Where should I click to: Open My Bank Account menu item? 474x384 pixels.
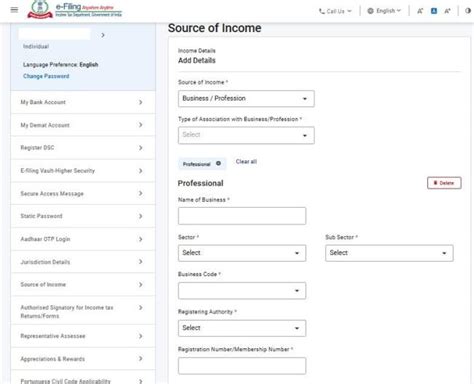coord(83,102)
